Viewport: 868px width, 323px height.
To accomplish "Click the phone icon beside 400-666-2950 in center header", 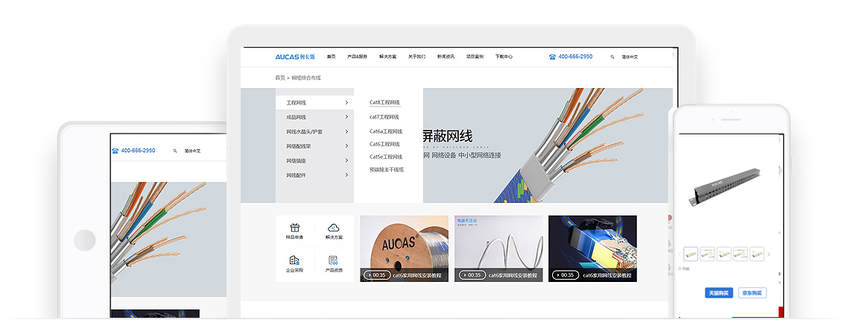I will pyautogui.click(x=552, y=57).
